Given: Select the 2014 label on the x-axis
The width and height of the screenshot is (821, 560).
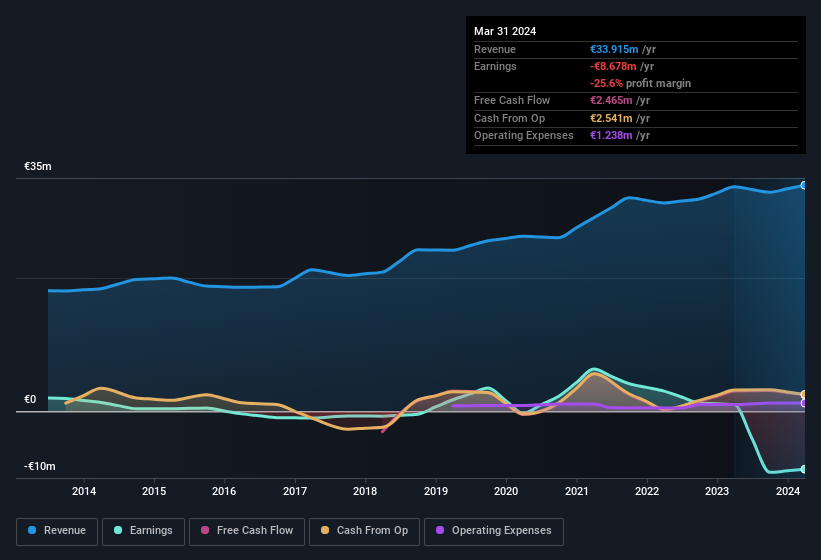Looking at the screenshot, I should coord(84,491).
